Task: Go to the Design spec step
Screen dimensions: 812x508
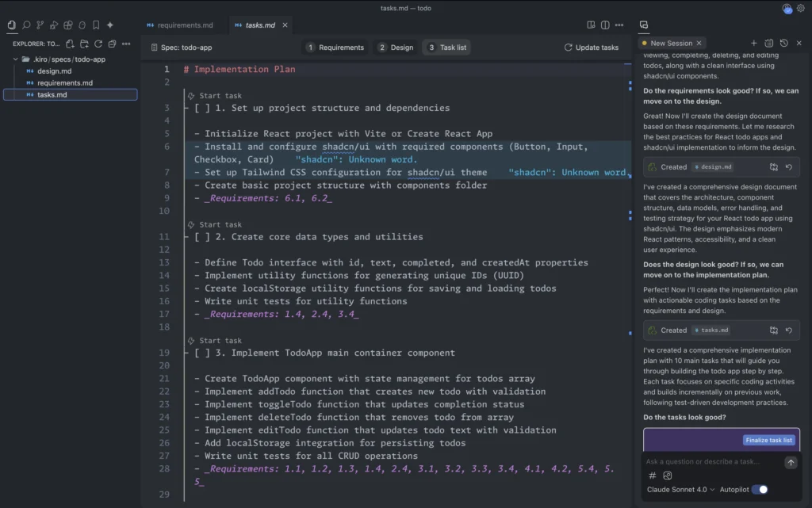Action: [396, 47]
